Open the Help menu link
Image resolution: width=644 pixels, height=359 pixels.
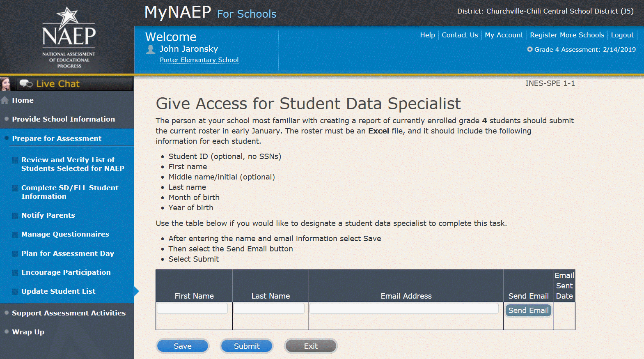427,35
